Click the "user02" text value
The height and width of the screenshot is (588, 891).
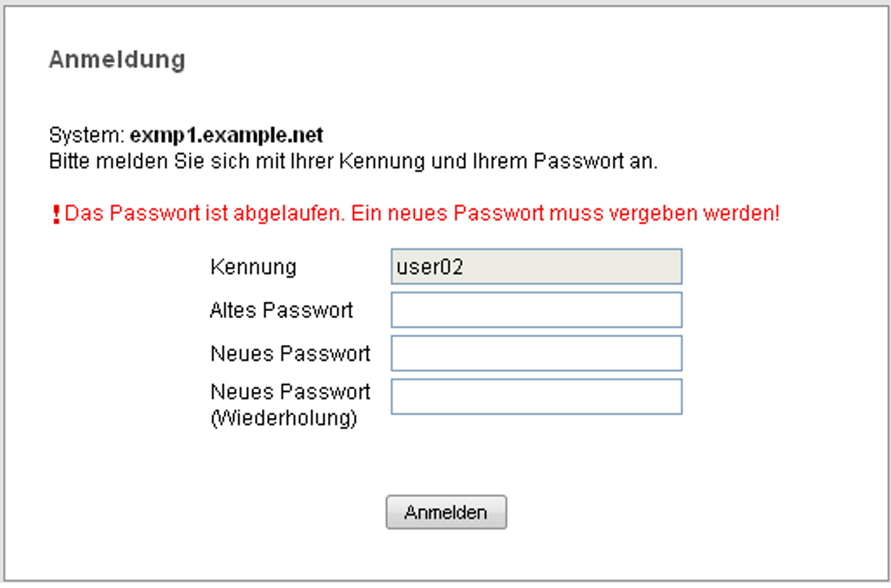point(430,267)
